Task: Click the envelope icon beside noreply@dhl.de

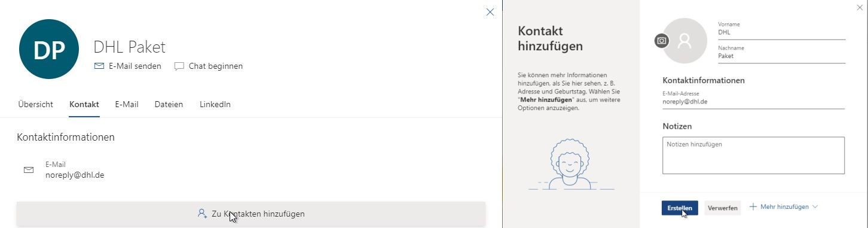Action: tap(28, 170)
